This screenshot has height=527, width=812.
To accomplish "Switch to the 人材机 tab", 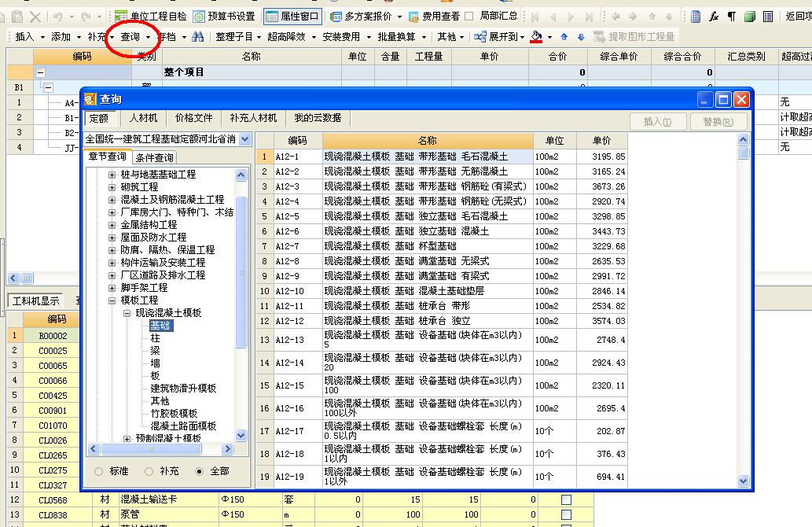I will click(x=143, y=118).
